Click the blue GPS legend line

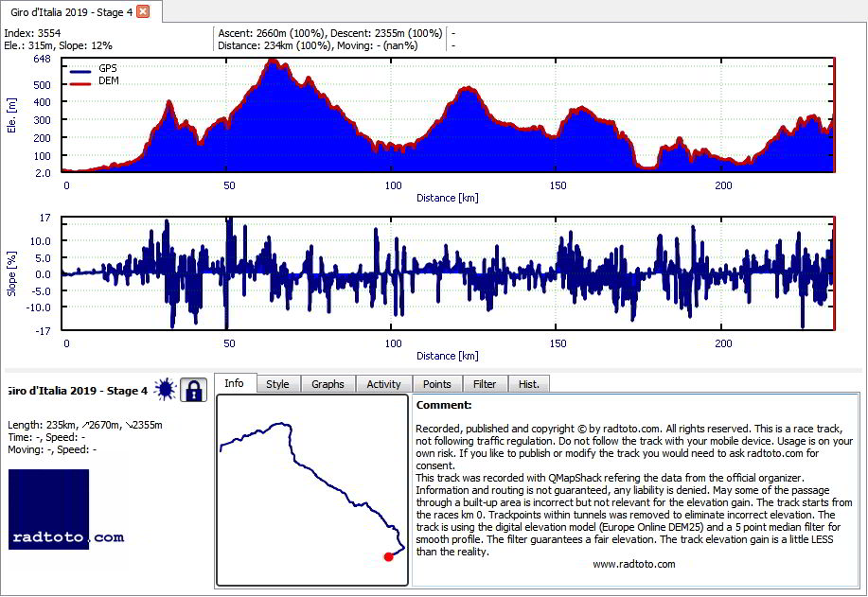[80, 71]
